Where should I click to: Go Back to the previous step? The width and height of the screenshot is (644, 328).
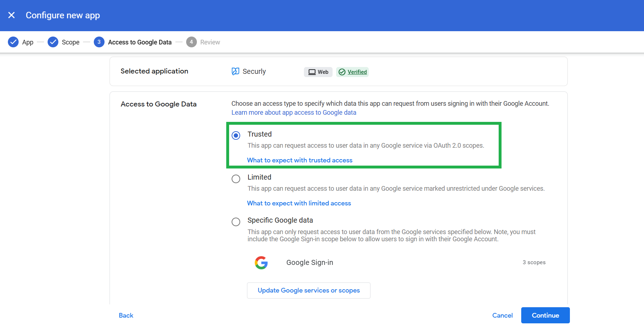pos(126,315)
